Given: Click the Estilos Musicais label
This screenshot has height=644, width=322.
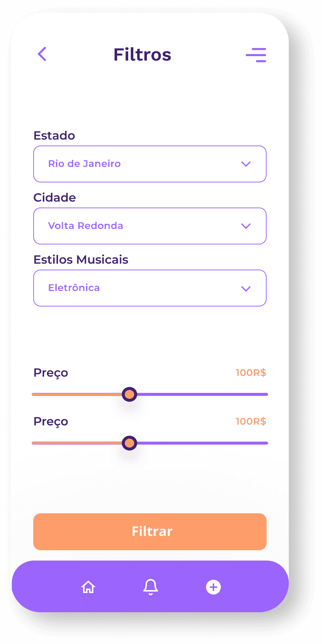Looking at the screenshot, I should [81, 260].
